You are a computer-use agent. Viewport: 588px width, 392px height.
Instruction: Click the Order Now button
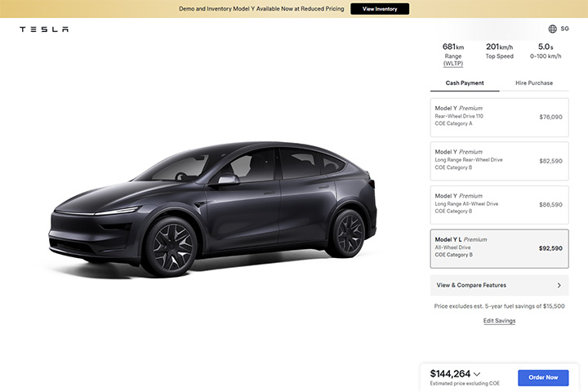coord(543,377)
